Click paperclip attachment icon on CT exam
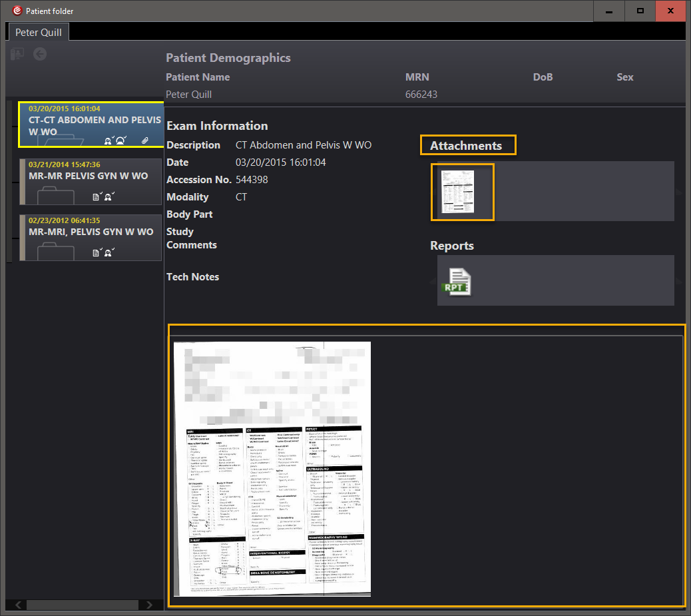 [144, 141]
